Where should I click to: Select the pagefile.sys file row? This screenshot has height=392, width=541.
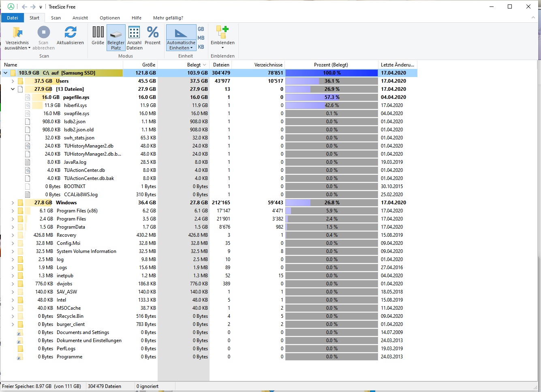76,97
